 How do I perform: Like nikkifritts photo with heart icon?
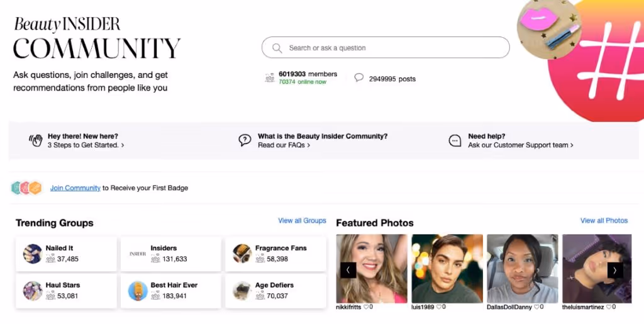366,307
